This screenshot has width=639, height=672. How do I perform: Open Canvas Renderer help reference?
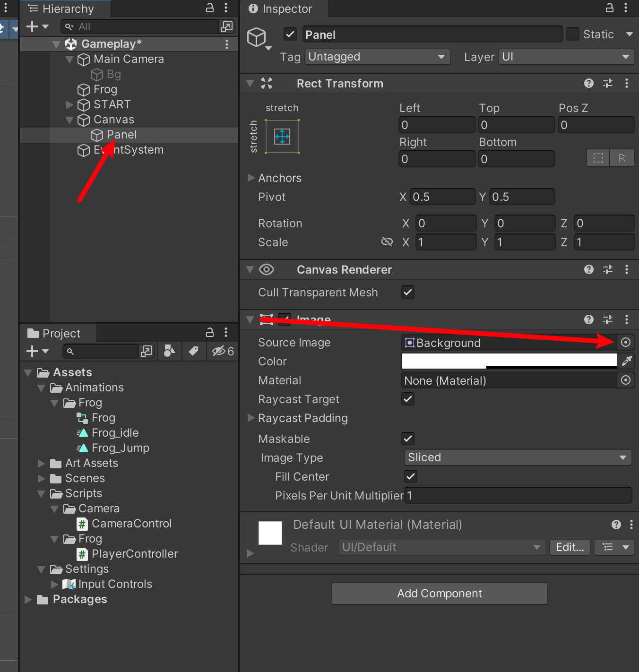pyautogui.click(x=589, y=269)
